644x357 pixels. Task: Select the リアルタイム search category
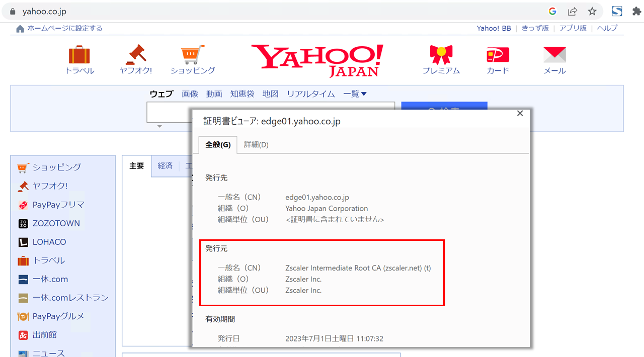tap(311, 94)
